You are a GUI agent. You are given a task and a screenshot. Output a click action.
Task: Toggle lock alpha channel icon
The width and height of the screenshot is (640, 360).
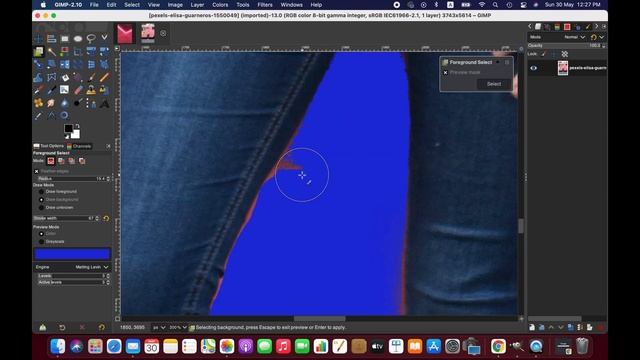click(x=564, y=54)
